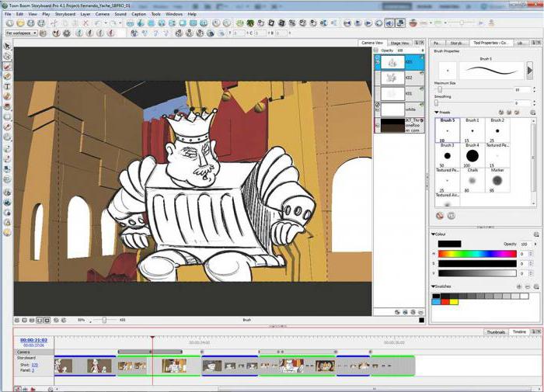Open the Windows menu
544x392 pixels.
click(x=174, y=14)
